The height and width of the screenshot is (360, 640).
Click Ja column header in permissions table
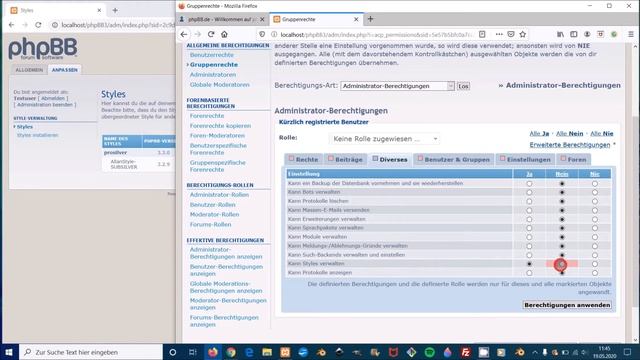529,174
